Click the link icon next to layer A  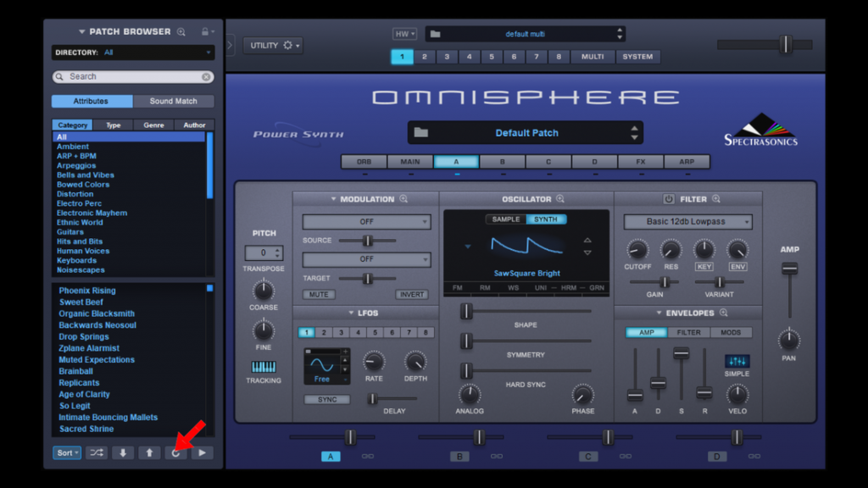(368, 457)
